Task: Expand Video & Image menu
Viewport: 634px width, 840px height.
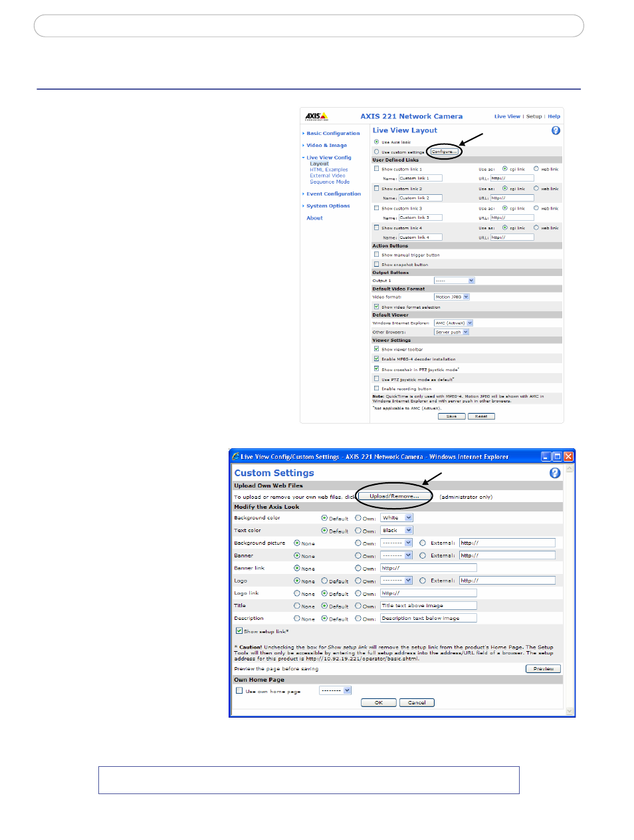Action: 326,146
